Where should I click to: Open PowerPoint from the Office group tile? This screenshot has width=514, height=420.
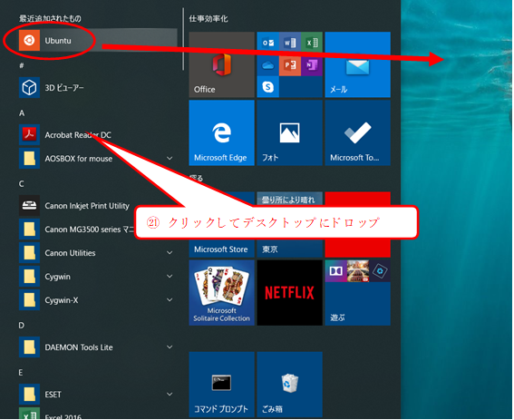tap(290, 65)
